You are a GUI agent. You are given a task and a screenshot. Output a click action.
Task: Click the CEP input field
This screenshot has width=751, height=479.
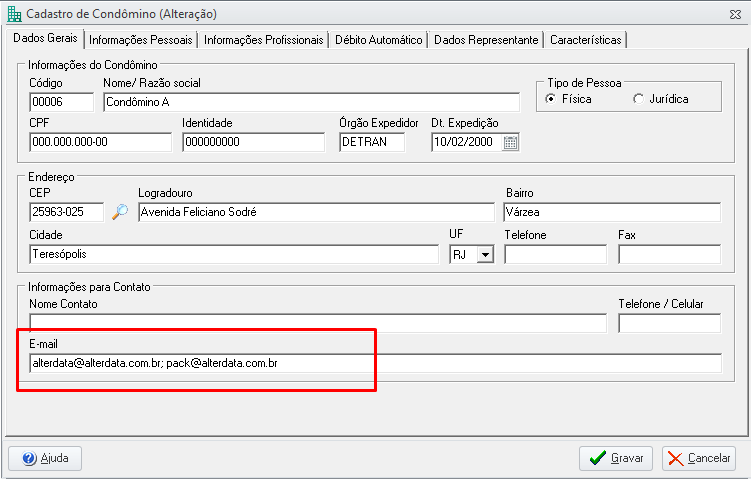tap(66, 212)
